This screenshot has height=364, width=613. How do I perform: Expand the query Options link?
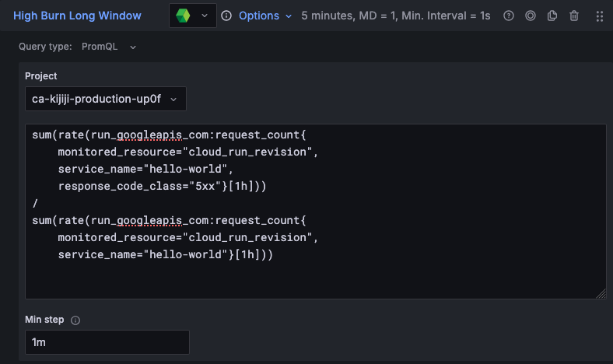(x=258, y=16)
